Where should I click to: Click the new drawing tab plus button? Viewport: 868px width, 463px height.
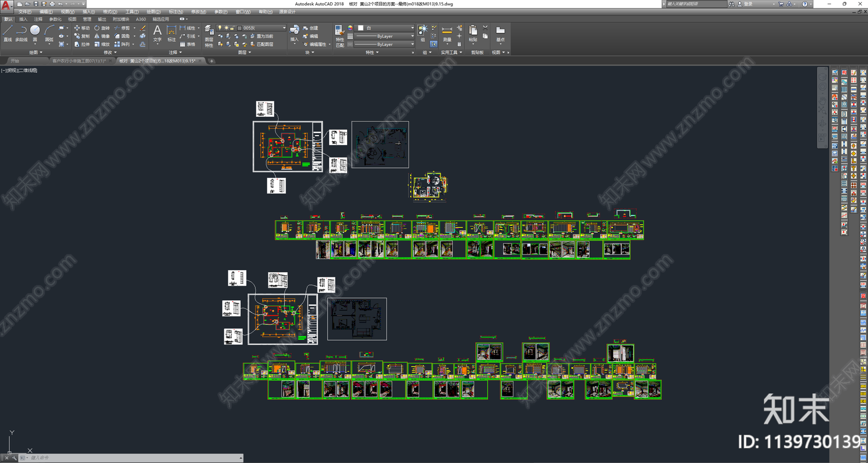tap(212, 61)
